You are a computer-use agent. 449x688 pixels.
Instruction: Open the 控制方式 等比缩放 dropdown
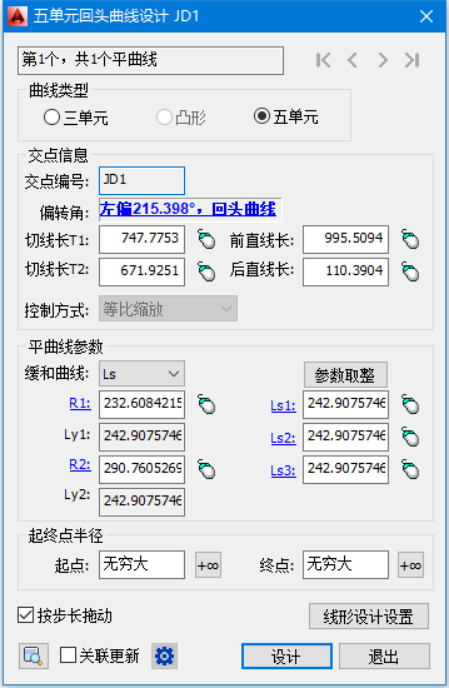168,309
